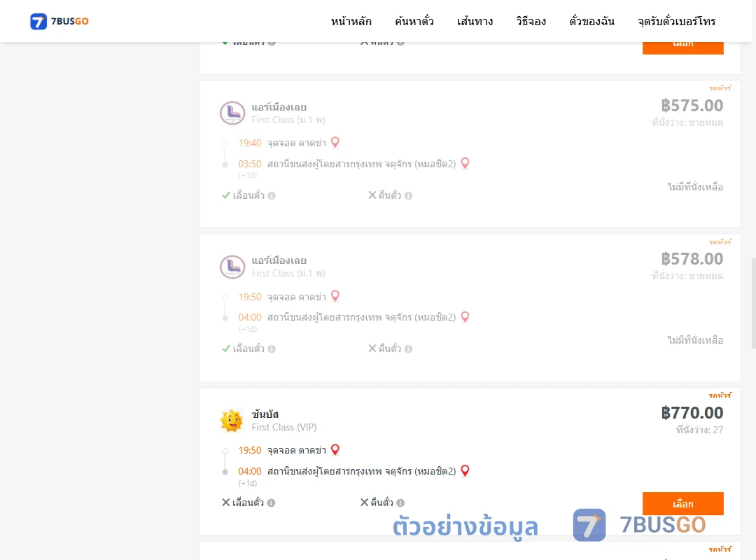The width and height of the screenshot is (756, 560).
Task: Click the 03:50 arrival time
Action: (250, 164)
